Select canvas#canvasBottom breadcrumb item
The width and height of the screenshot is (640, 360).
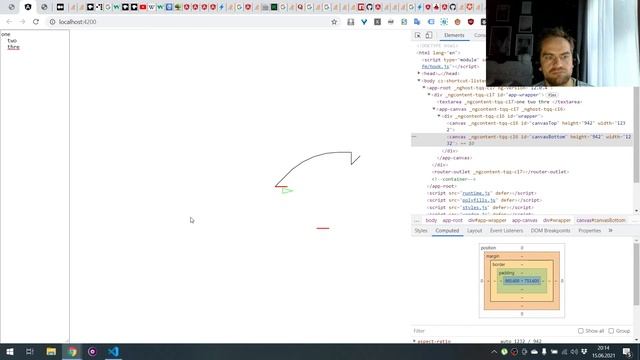point(601,220)
